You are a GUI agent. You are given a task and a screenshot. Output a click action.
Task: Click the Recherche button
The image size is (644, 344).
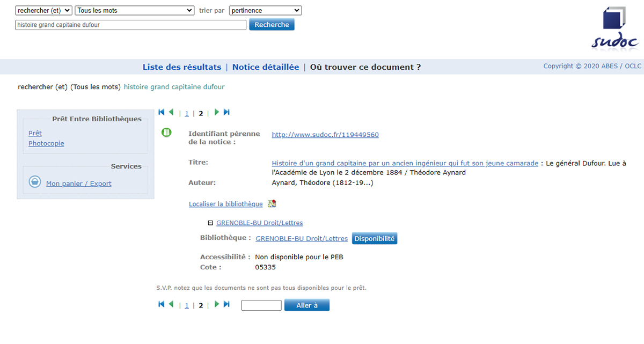tap(272, 25)
